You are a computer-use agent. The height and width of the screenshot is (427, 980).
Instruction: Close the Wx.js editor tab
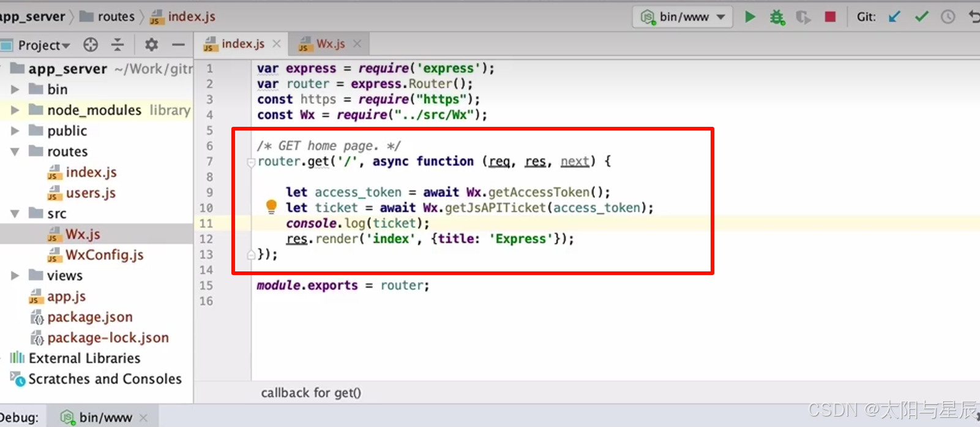[x=357, y=43]
